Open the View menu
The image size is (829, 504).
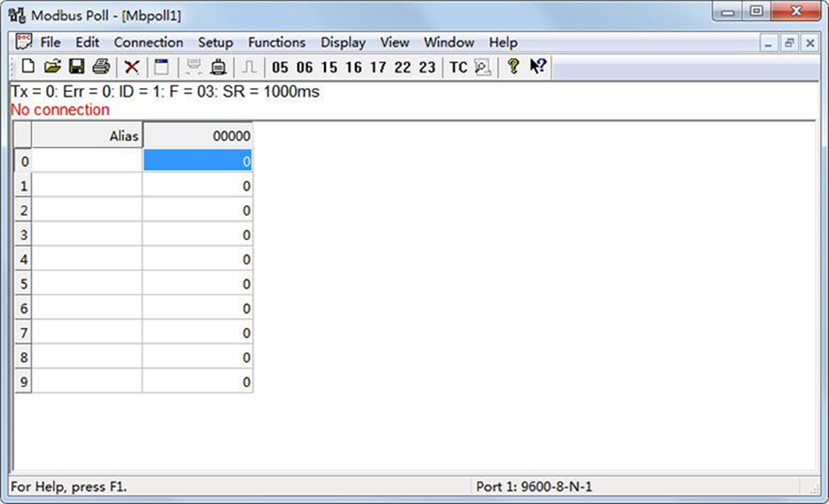[x=395, y=43]
